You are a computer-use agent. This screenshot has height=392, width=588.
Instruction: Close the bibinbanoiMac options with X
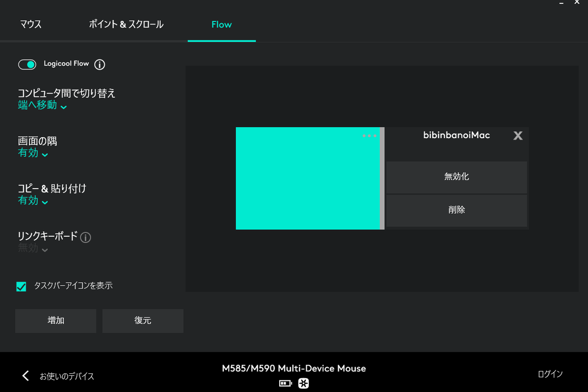[x=518, y=136]
